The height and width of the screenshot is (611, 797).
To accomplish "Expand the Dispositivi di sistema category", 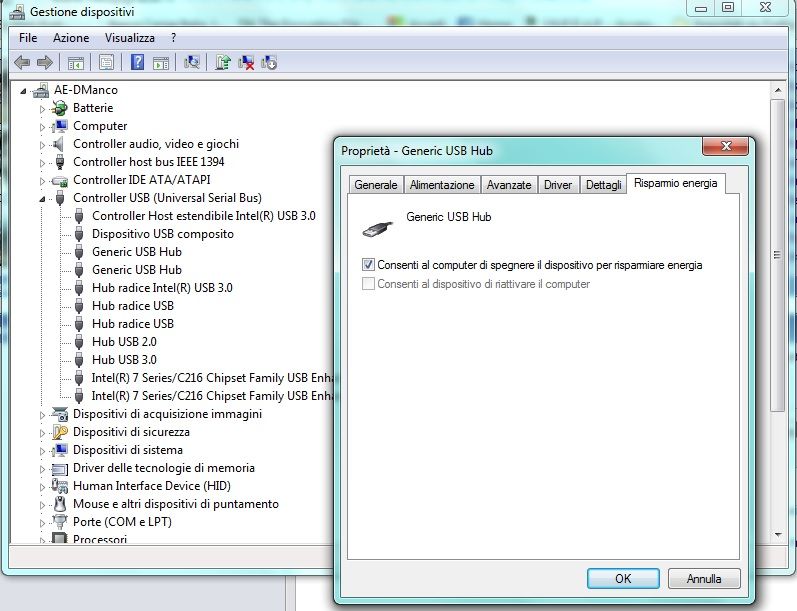I will point(43,450).
